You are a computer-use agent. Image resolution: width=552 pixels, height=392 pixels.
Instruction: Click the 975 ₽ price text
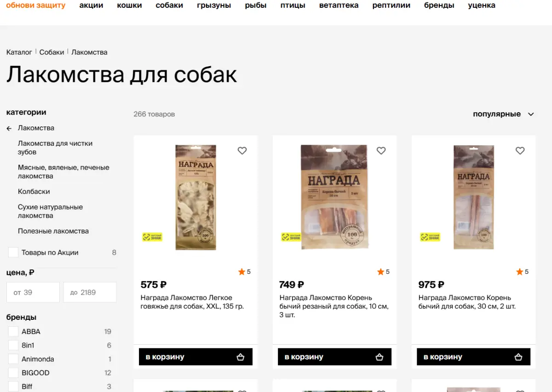pyautogui.click(x=431, y=284)
